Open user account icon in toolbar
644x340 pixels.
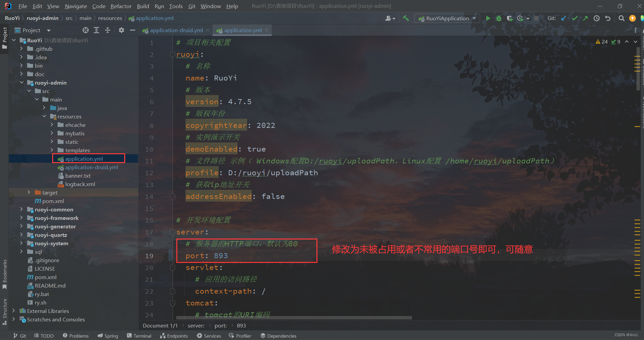(390, 18)
